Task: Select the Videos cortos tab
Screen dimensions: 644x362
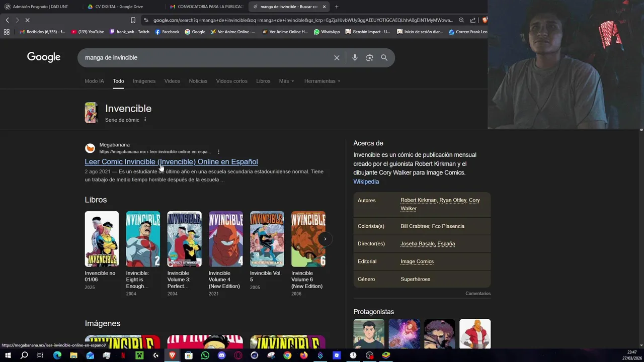Action: [x=231, y=81]
